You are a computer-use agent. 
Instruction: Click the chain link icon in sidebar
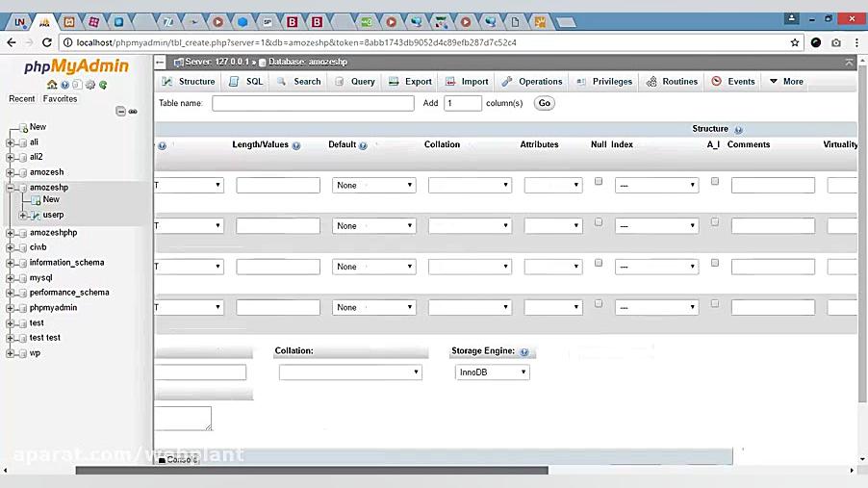(x=133, y=112)
